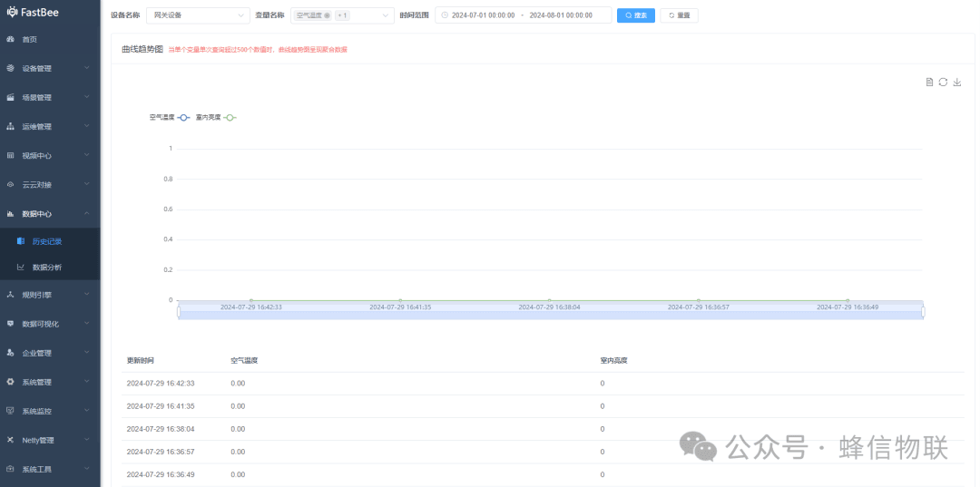
Task: Click the 设备管理 layers icon
Action: coord(10,68)
